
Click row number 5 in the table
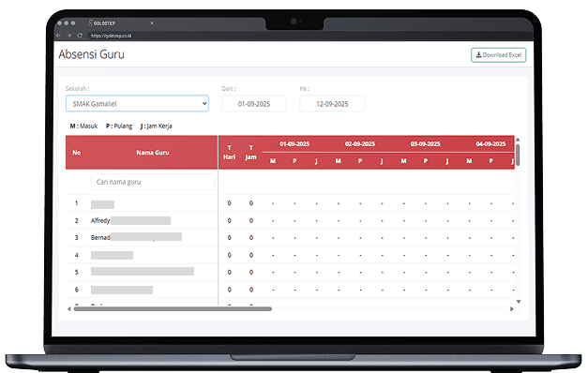[77, 272]
